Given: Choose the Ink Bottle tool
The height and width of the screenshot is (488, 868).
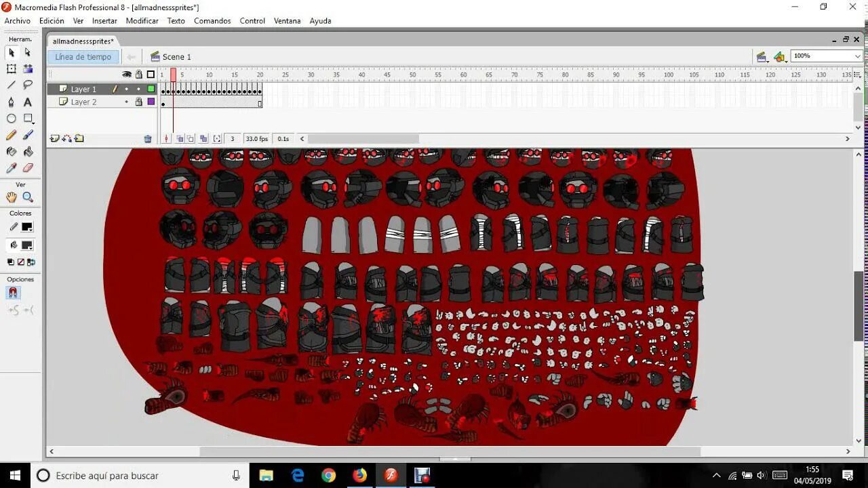Looking at the screenshot, I should coord(12,151).
